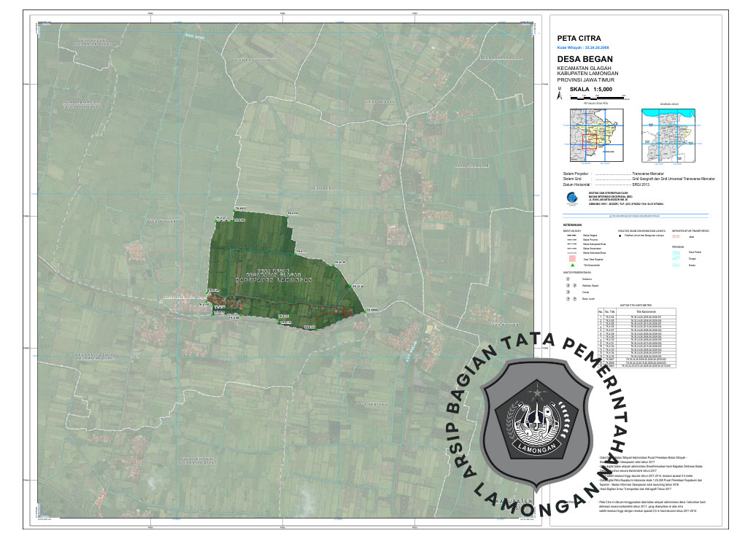Click the black dot Fasilitas Umum legend symbol
The height and width of the screenshot is (536, 756).
tap(620, 236)
